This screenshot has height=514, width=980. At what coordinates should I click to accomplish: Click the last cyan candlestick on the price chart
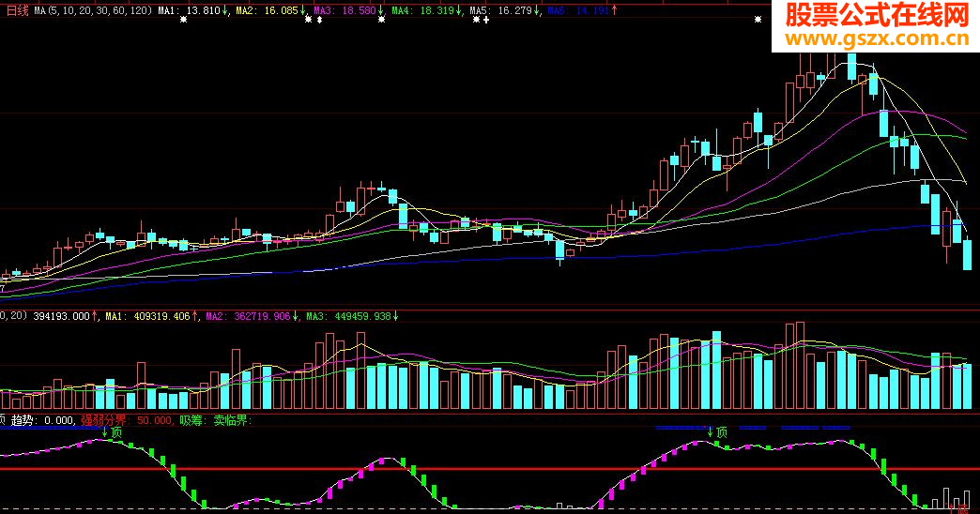click(x=967, y=254)
